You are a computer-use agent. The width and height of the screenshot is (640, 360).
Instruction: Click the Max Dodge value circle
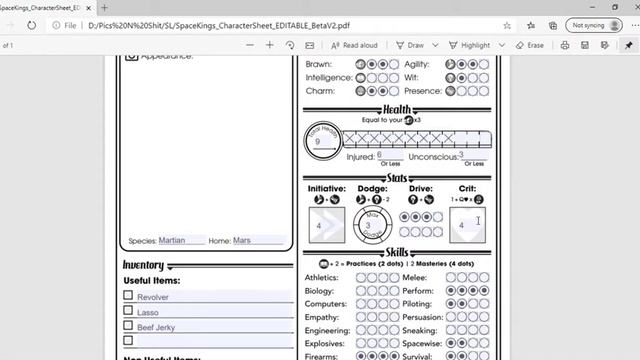pyautogui.click(x=372, y=225)
